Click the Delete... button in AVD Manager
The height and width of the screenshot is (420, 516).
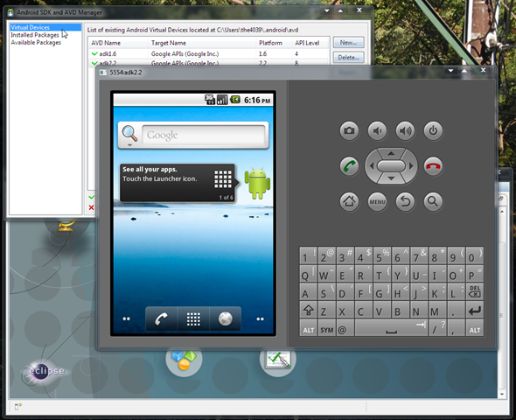click(x=348, y=57)
